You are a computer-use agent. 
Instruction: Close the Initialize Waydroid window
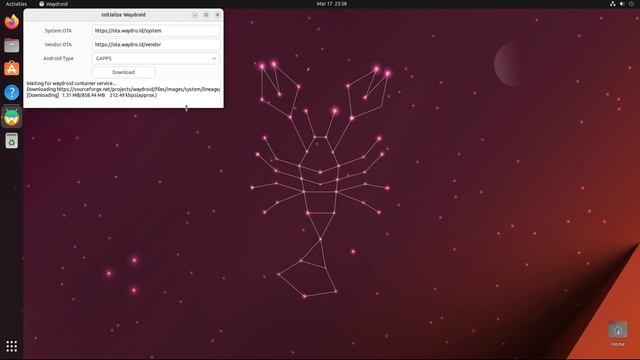click(218, 15)
